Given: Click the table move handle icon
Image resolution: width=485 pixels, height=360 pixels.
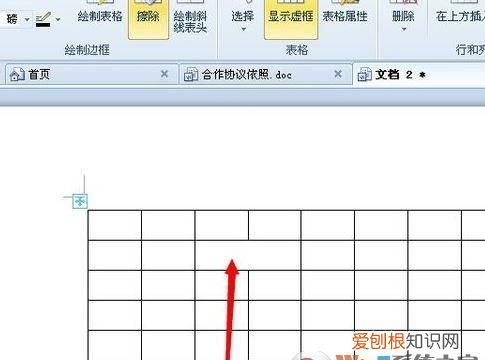Looking at the screenshot, I should point(80,201).
